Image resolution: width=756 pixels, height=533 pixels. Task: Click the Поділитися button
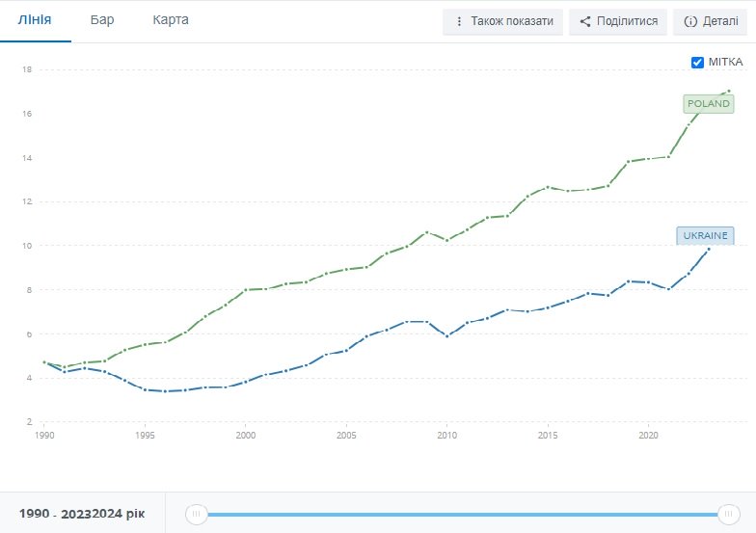[618, 21]
